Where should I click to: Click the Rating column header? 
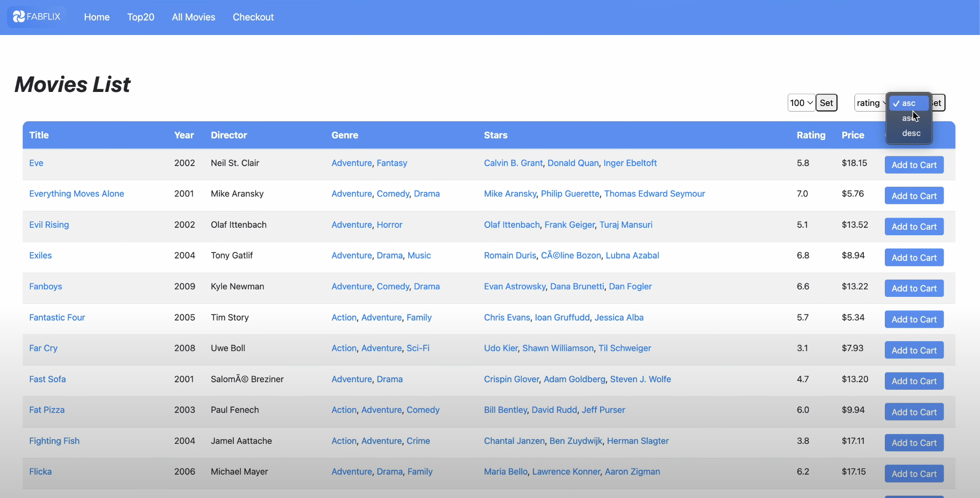tap(811, 135)
